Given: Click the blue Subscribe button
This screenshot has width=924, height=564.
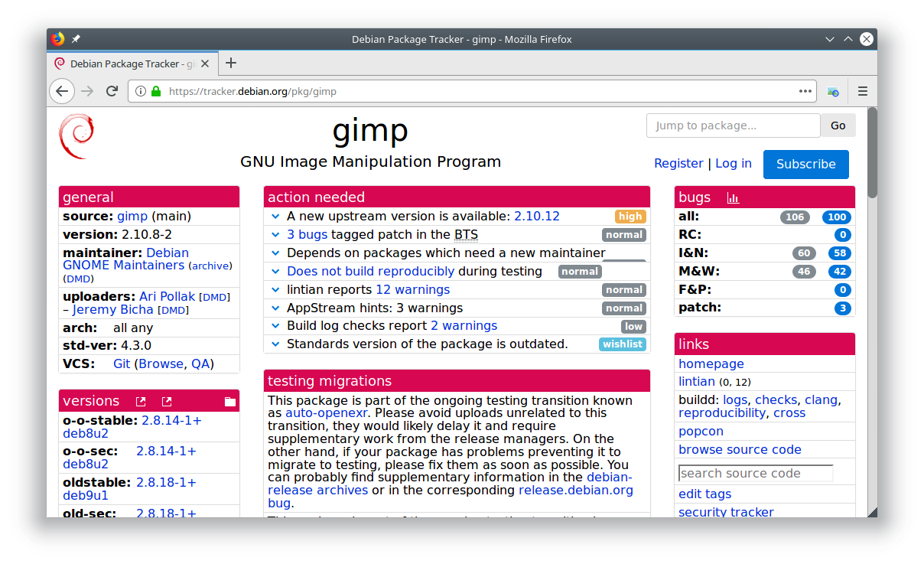Looking at the screenshot, I should pos(806,164).
